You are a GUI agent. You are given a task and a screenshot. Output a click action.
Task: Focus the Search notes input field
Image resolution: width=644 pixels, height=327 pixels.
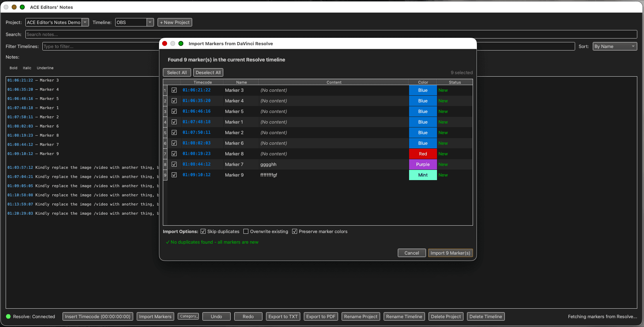click(x=331, y=34)
